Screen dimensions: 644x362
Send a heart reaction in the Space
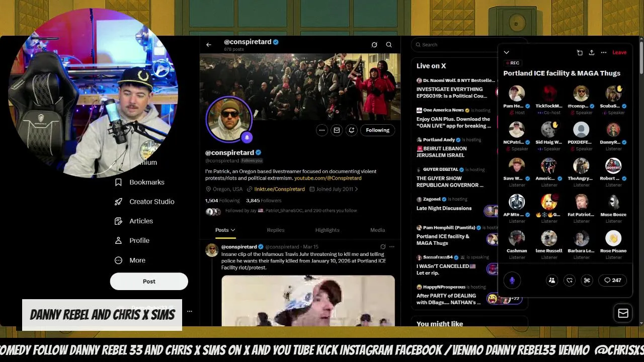point(570,280)
